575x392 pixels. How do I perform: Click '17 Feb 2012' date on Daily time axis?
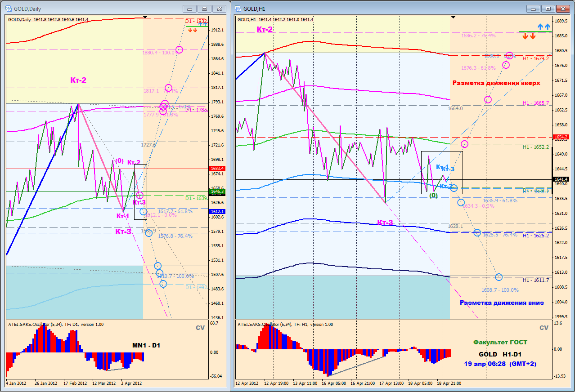tap(75, 383)
